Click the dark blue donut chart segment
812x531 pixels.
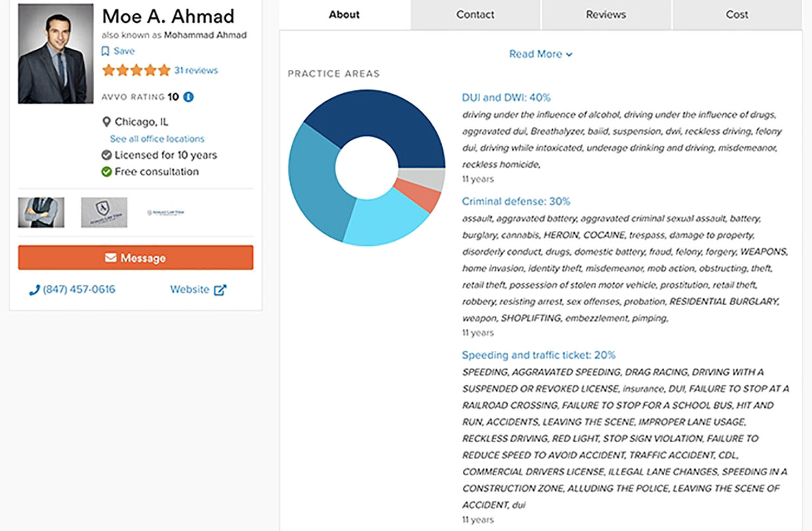tap(379, 116)
